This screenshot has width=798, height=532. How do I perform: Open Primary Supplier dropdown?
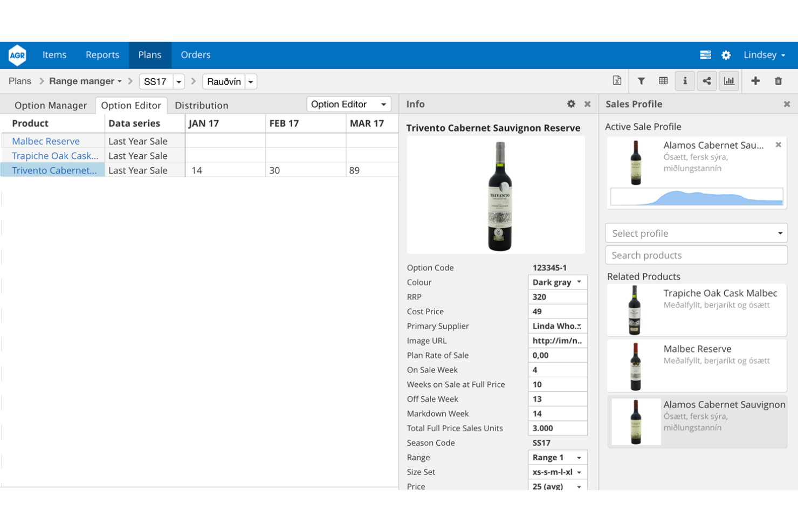point(557,326)
